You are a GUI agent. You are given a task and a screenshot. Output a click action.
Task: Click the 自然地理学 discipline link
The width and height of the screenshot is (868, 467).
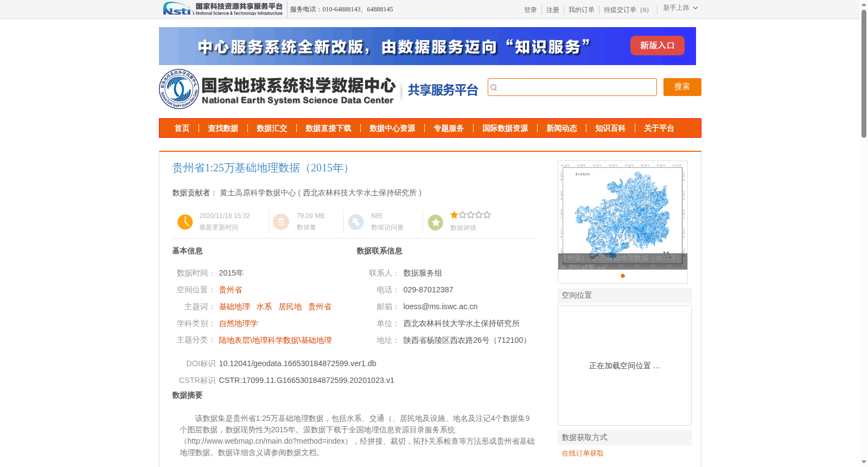click(x=238, y=323)
